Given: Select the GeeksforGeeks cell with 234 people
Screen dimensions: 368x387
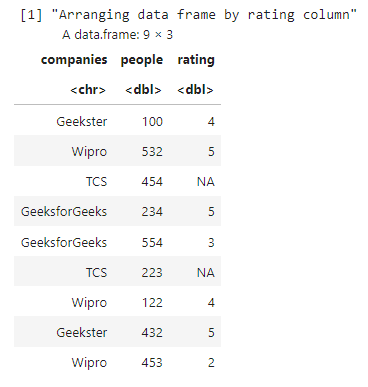Looking at the screenshot, I should (64, 212).
